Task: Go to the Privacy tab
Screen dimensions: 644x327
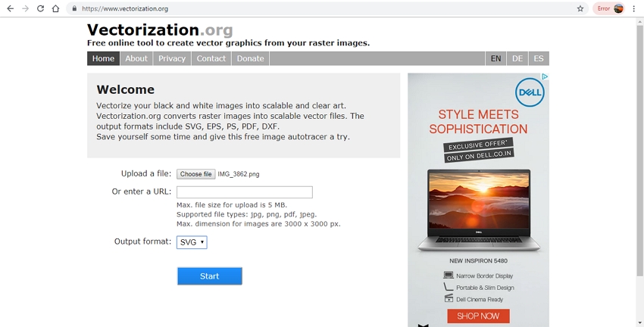Action: (172, 58)
